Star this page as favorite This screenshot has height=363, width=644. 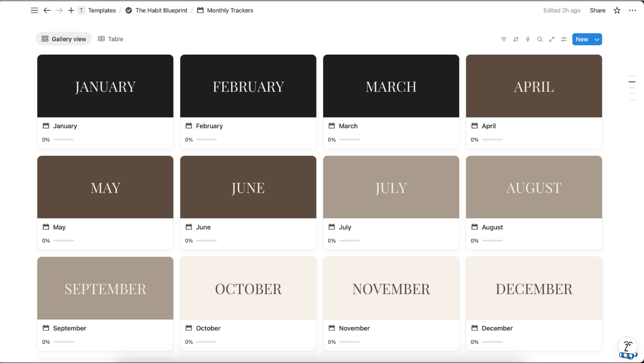617,10
